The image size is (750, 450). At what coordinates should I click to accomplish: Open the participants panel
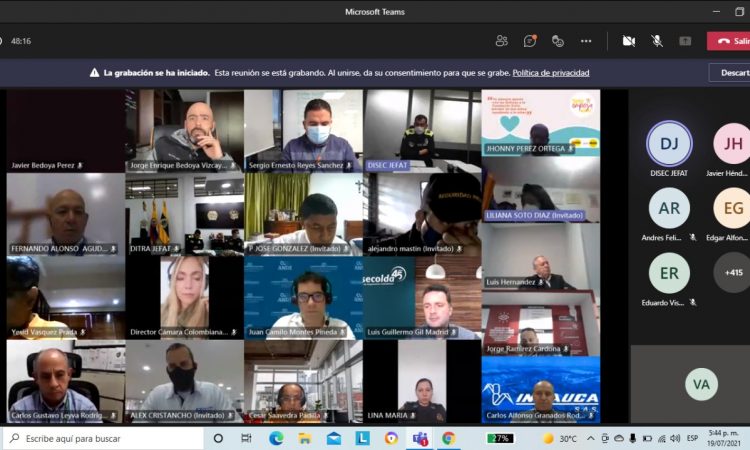click(501, 41)
